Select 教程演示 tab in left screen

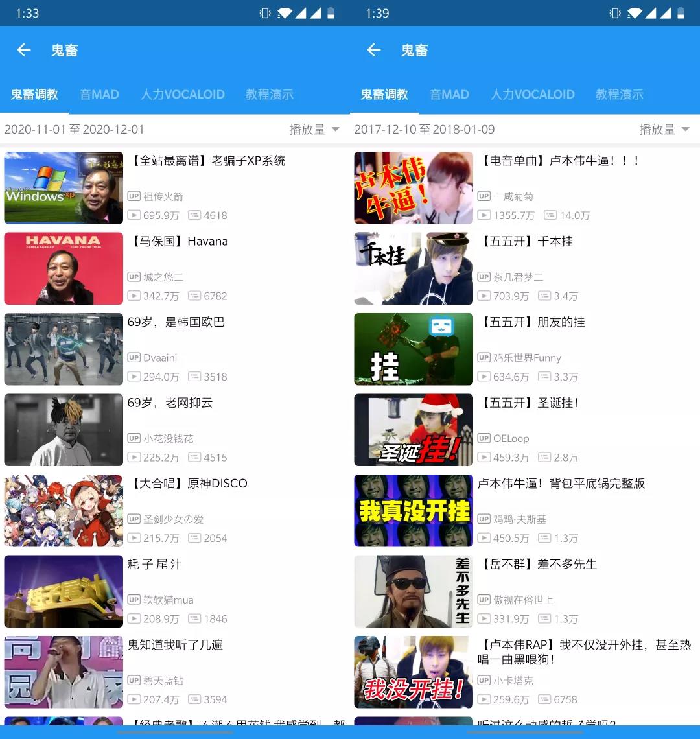[x=270, y=94]
